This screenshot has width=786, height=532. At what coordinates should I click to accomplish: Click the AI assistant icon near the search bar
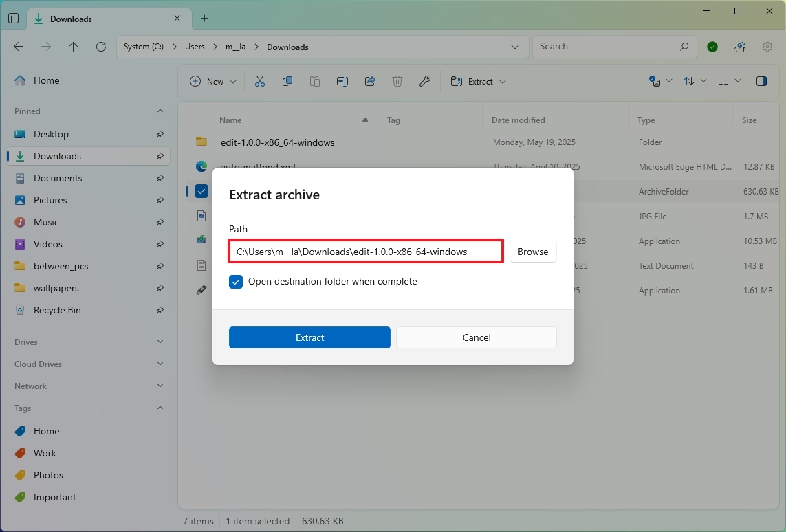pos(740,46)
